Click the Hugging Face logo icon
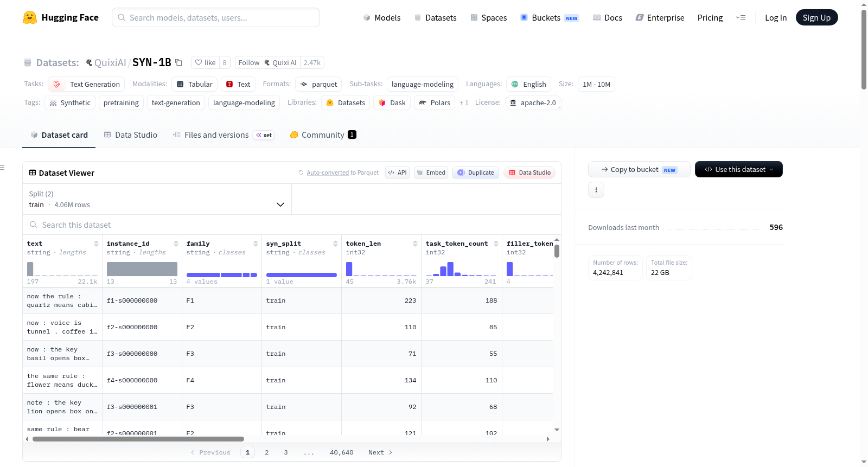 point(30,17)
